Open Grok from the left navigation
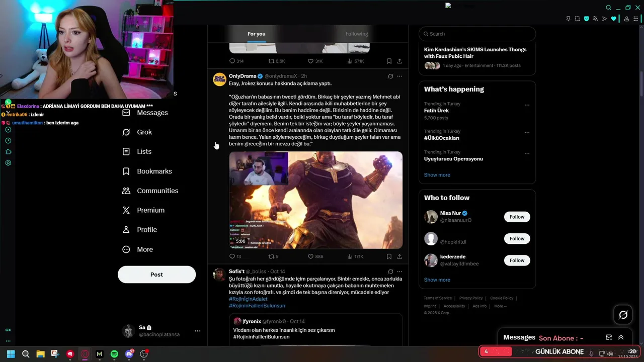Viewport: 644px width, 362px height. tap(137, 132)
